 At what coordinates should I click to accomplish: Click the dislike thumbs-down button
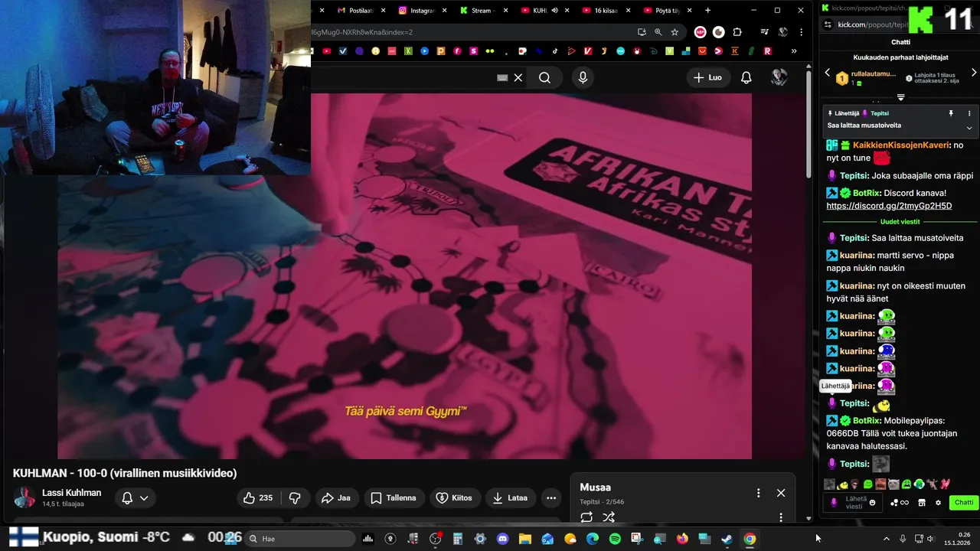295,497
